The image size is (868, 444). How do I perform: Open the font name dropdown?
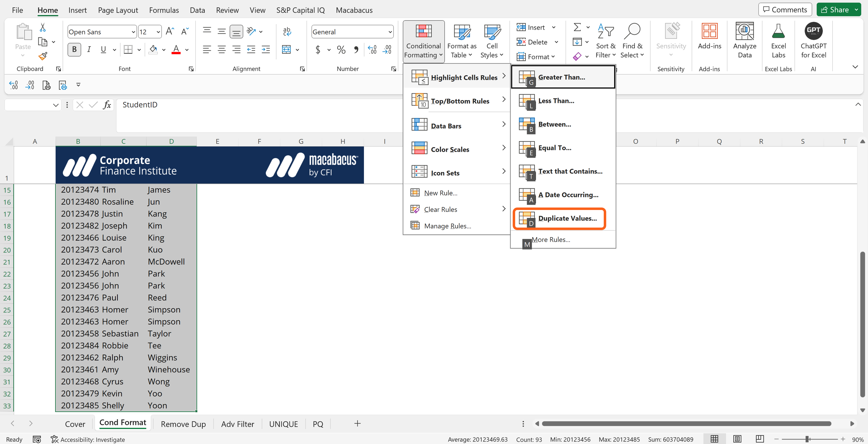(133, 32)
